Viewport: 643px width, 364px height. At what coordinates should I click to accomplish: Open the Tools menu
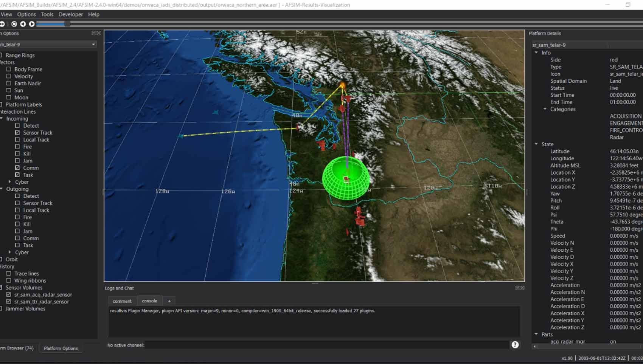[x=47, y=14]
